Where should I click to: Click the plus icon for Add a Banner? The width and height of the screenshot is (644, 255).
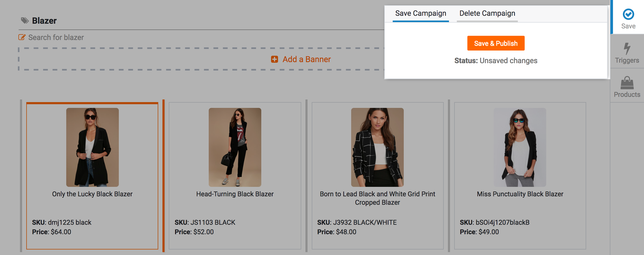click(274, 59)
